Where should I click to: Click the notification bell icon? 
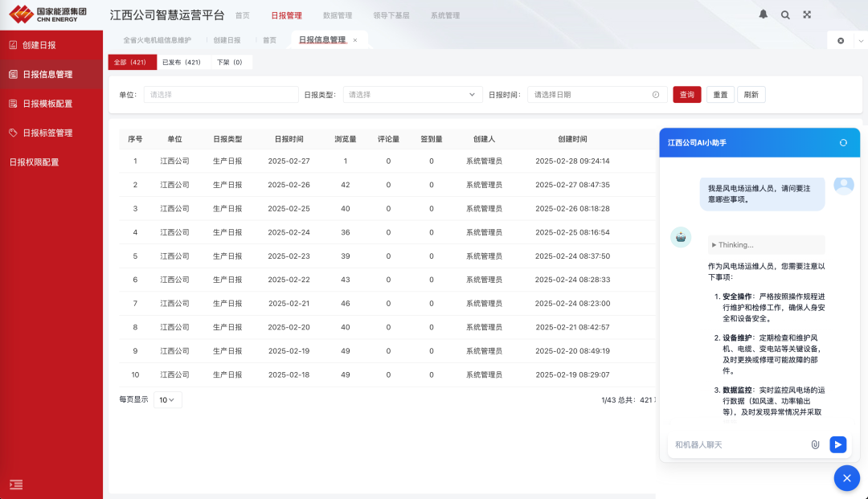coord(763,14)
